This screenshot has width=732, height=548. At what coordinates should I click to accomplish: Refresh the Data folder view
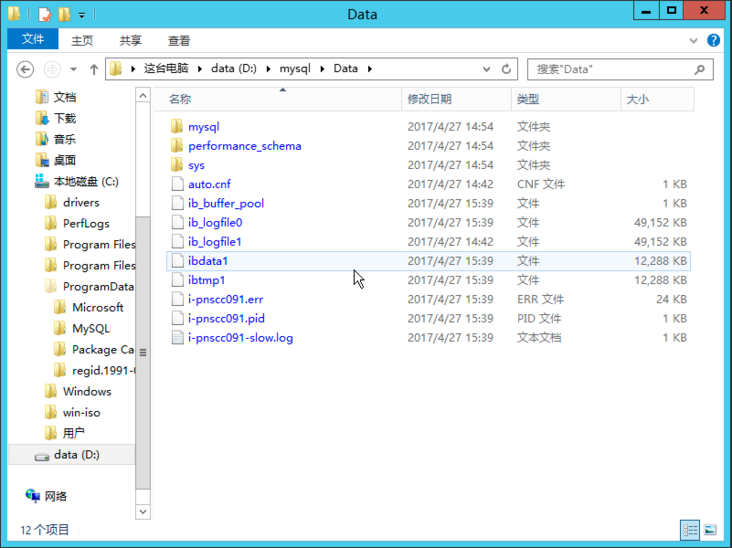tap(506, 69)
